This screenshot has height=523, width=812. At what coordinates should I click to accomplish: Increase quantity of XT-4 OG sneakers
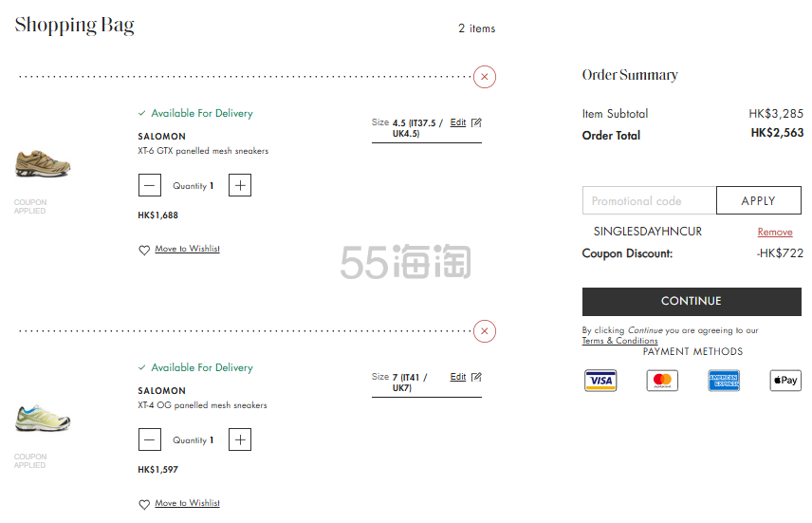[x=240, y=440]
